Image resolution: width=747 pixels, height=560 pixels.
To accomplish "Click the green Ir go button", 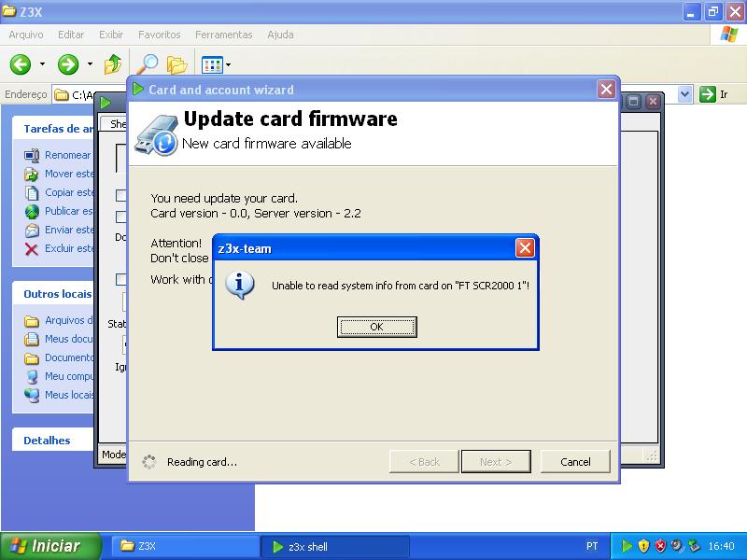I will coord(714,94).
